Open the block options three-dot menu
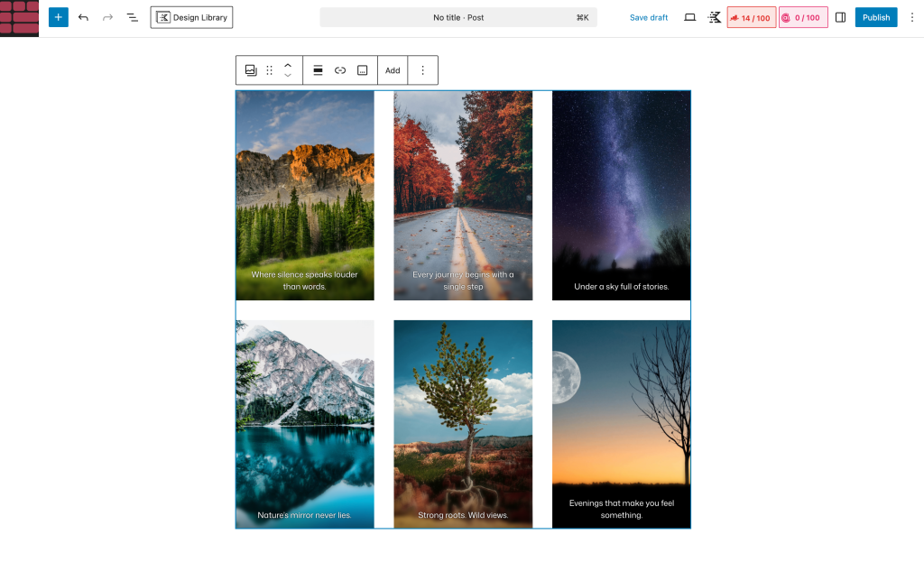The width and height of the screenshot is (924, 562). pyautogui.click(x=422, y=70)
